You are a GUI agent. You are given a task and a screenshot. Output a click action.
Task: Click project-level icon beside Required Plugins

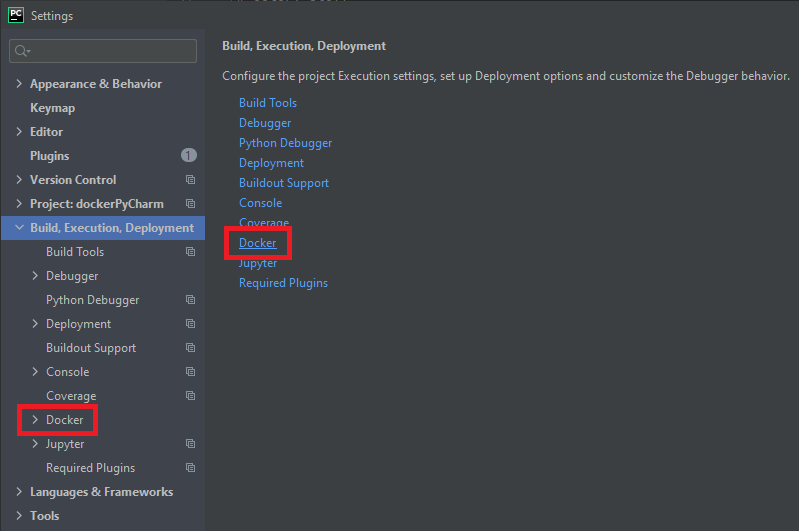tap(190, 467)
